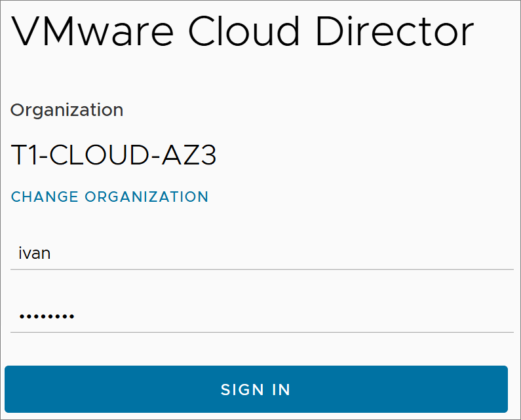Click the Organization label text
Image resolution: width=521 pixels, height=420 pixels.
[67, 110]
